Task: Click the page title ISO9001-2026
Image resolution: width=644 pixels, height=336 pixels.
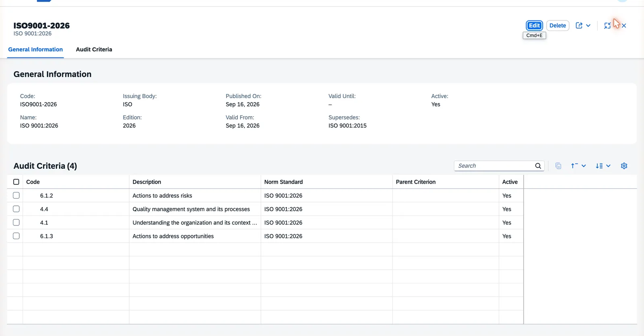Action: 41,26
